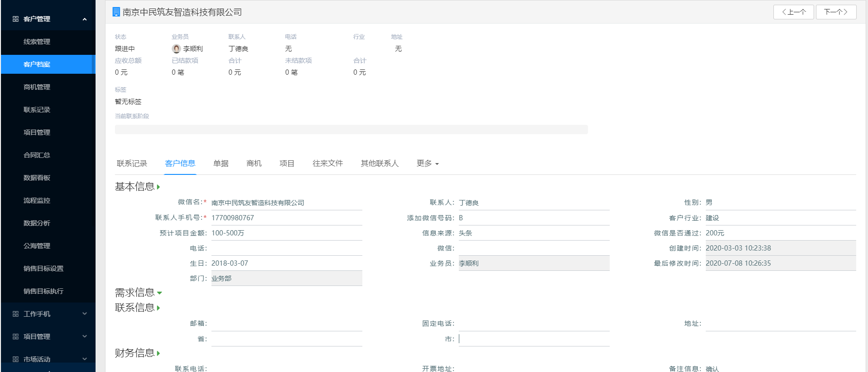868x372 pixels.
Task: Toggle the 联系信息 section arrow
Action: click(158, 308)
